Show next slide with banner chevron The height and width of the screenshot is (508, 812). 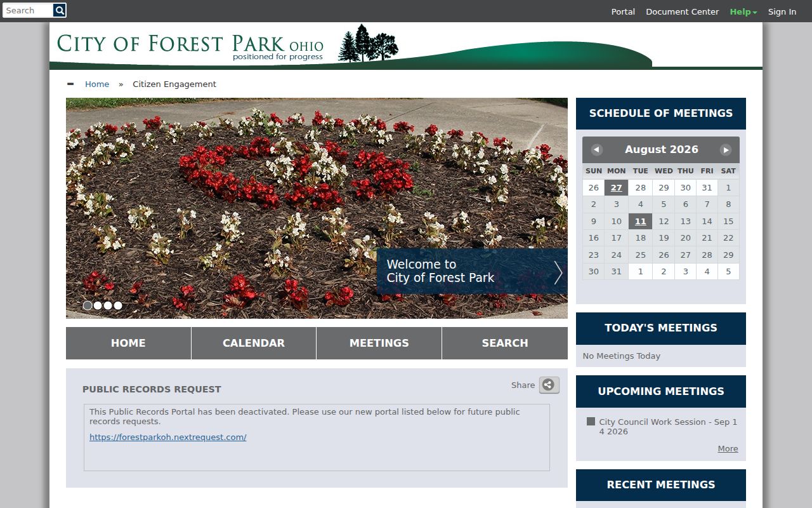[x=558, y=272]
